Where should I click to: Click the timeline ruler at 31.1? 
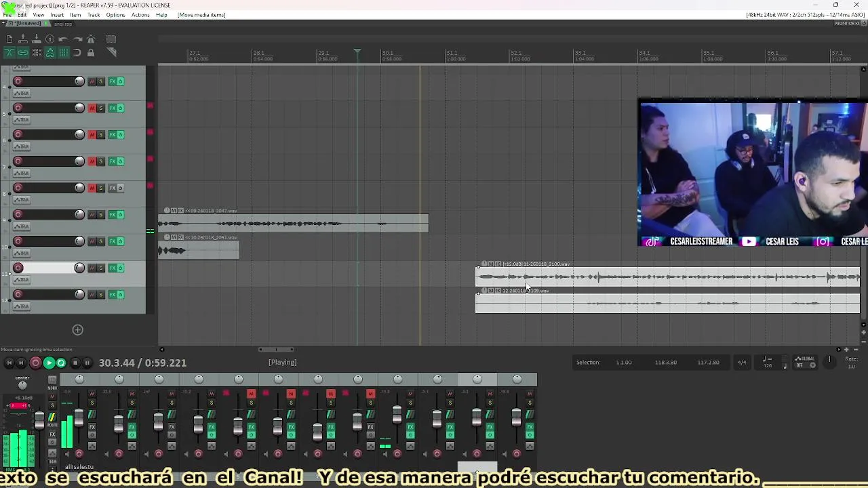pos(451,54)
